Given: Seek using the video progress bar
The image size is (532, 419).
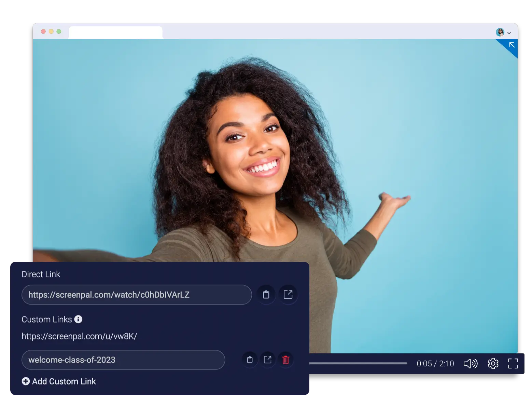Looking at the screenshot, I should click(359, 363).
